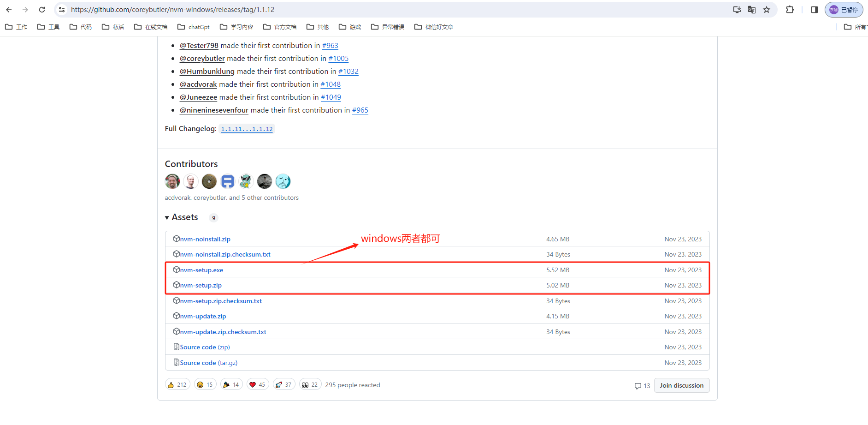Viewport: 868px width, 425px height.
Task: Open the side panel icon
Action: 814,9
